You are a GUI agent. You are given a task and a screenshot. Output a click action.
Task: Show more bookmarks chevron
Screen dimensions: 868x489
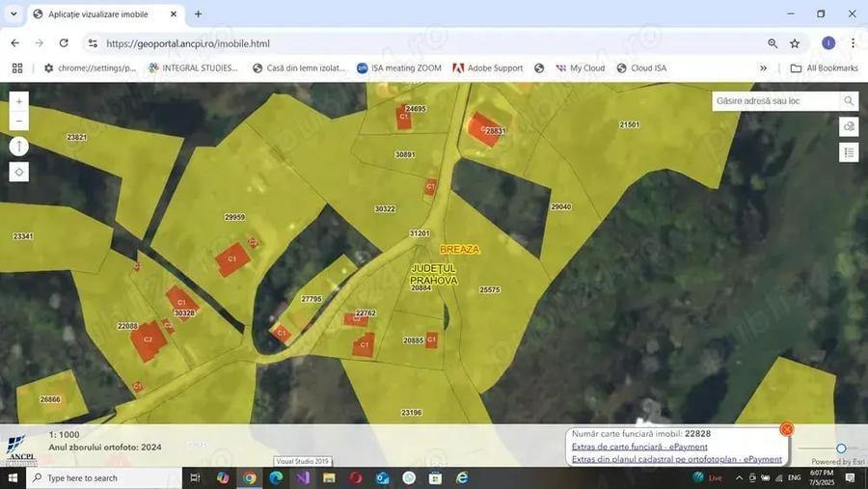764,68
